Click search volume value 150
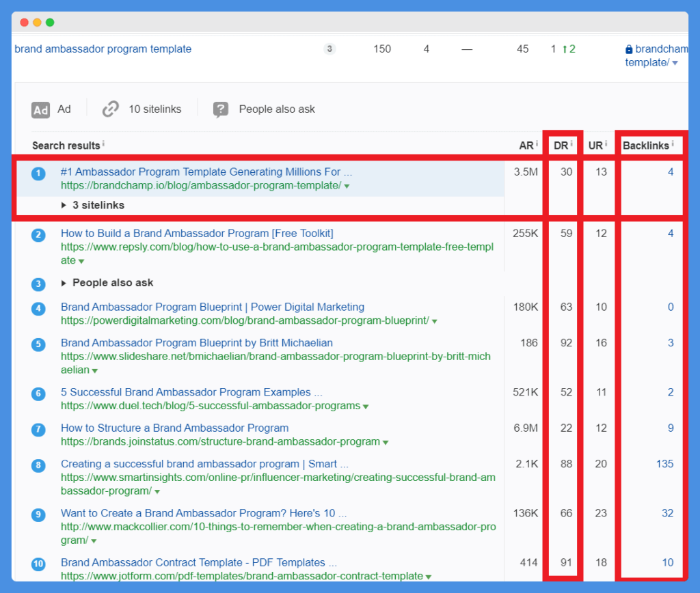The width and height of the screenshot is (700, 593). [x=382, y=49]
